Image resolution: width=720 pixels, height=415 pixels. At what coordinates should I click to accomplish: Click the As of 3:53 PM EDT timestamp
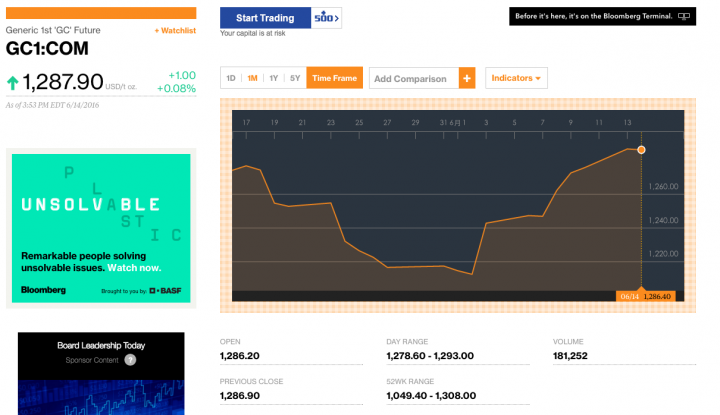pos(52,105)
